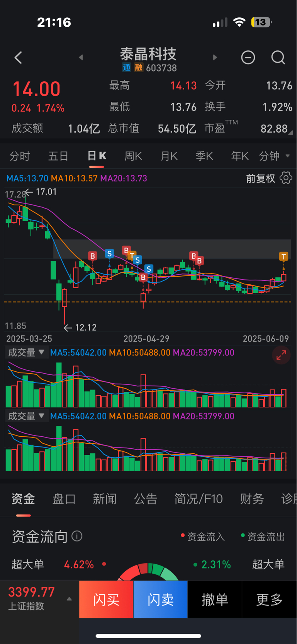Screen dimensions: 297x644
Task: Switch to 周K chart tab
Action: [x=133, y=156]
